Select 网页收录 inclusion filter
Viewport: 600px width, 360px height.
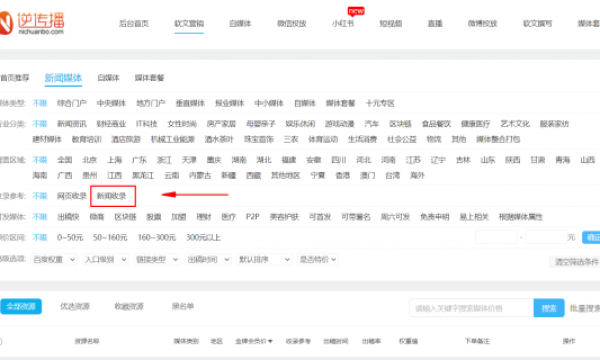tap(72, 196)
